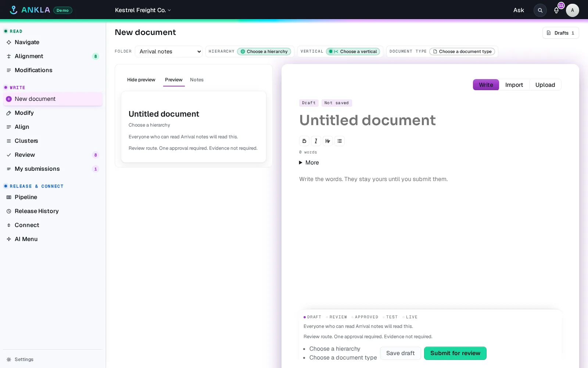
Task: Switch to the Notes tab
Action: [x=197, y=80]
